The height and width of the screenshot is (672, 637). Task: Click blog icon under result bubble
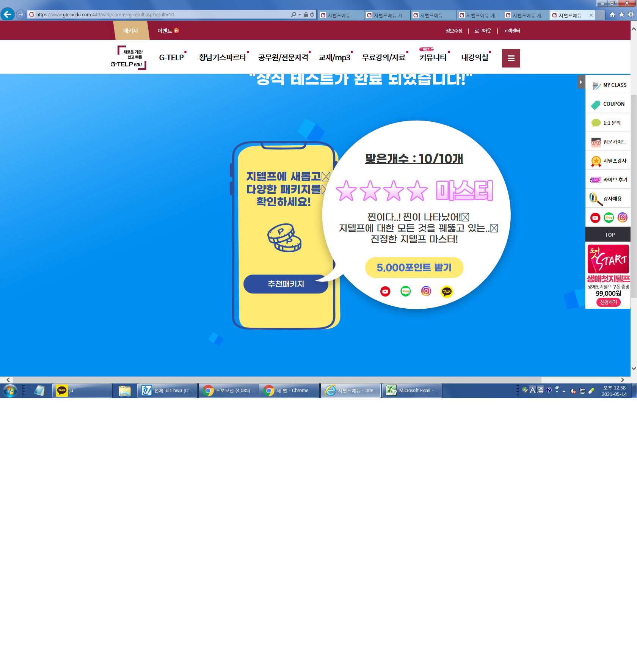(406, 291)
